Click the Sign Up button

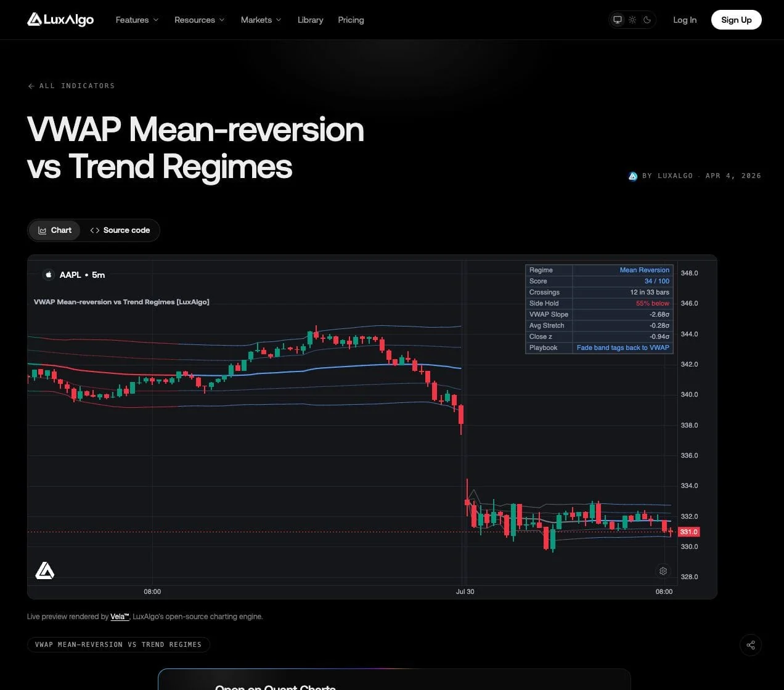pyautogui.click(x=736, y=20)
